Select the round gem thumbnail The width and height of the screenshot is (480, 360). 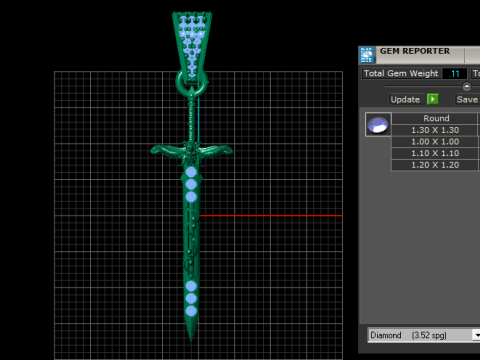pyautogui.click(x=378, y=125)
